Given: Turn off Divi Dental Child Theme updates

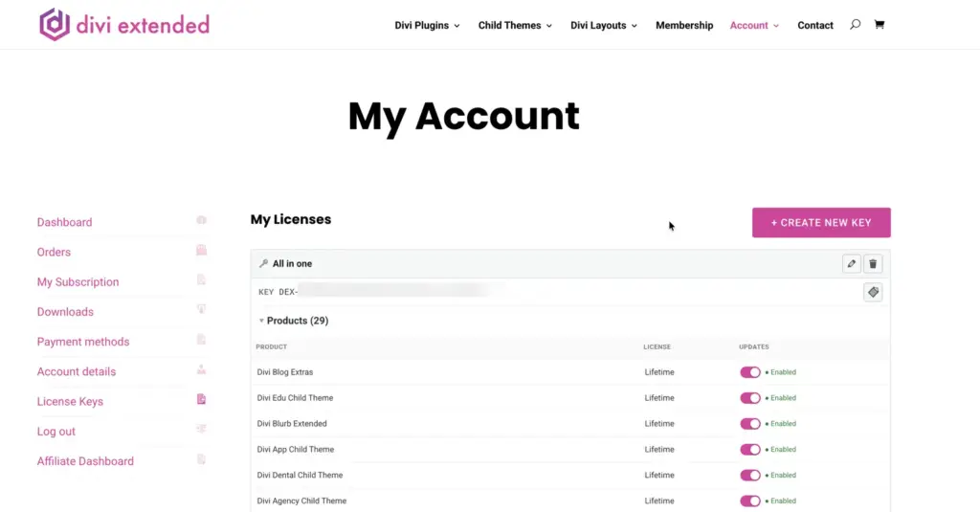Looking at the screenshot, I should 750,475.
